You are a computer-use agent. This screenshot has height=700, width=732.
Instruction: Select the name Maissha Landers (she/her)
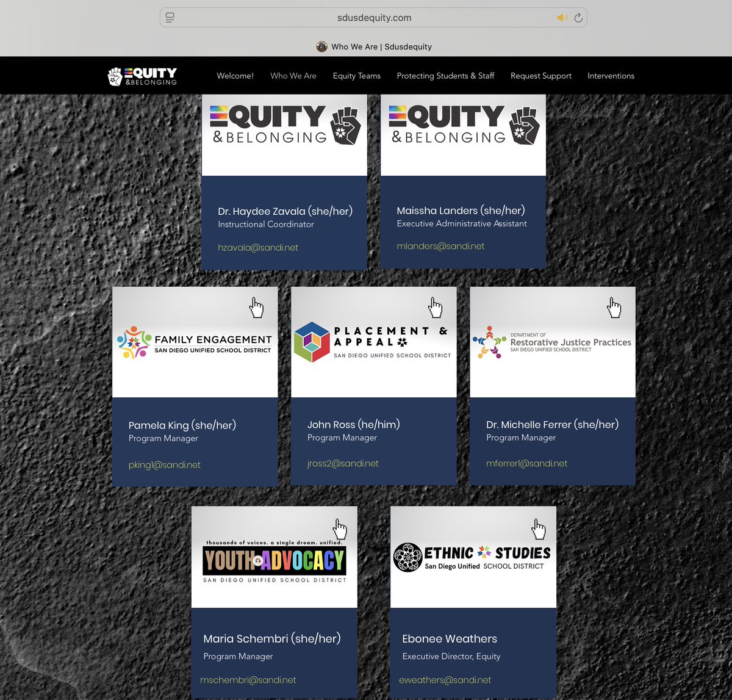pos(461,211)
